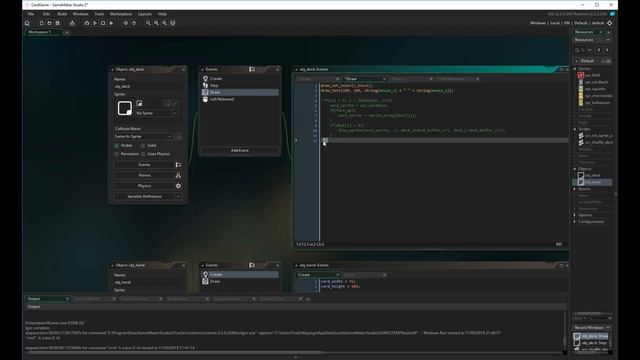Select the Step event of obj_deck
Image resolution: width=640 pixels, height=360 pixels.
coord(240,85)
